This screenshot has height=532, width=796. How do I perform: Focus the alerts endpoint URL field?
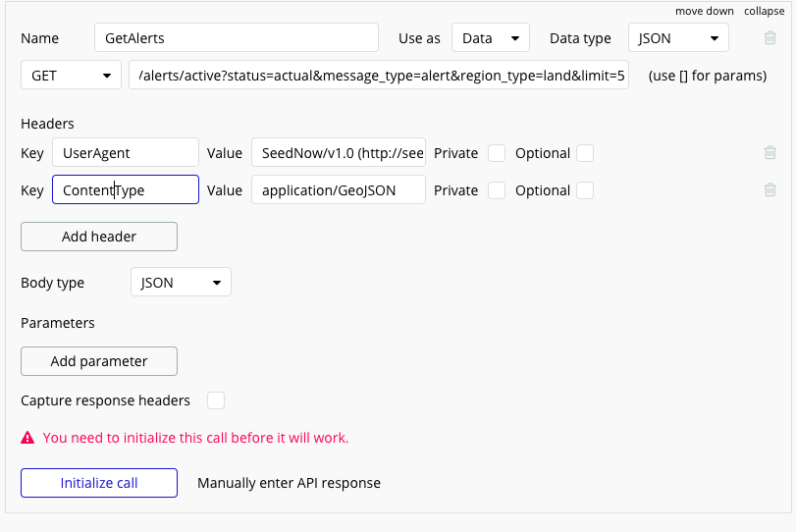coord(379,76)
